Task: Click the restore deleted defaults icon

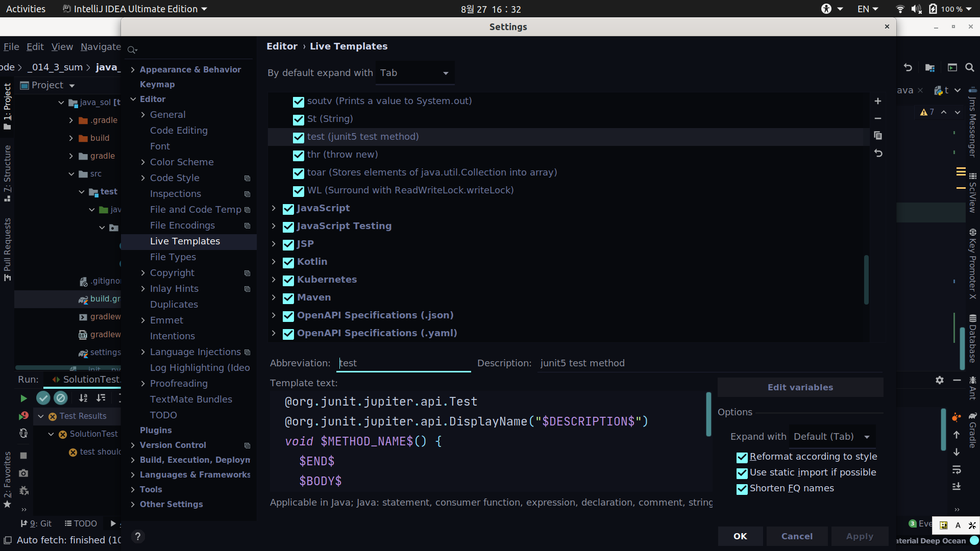Action: (877, 153)
